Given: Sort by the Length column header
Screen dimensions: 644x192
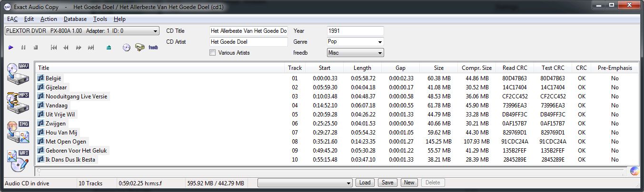Looking at the screenshot, I should point(363,68).
